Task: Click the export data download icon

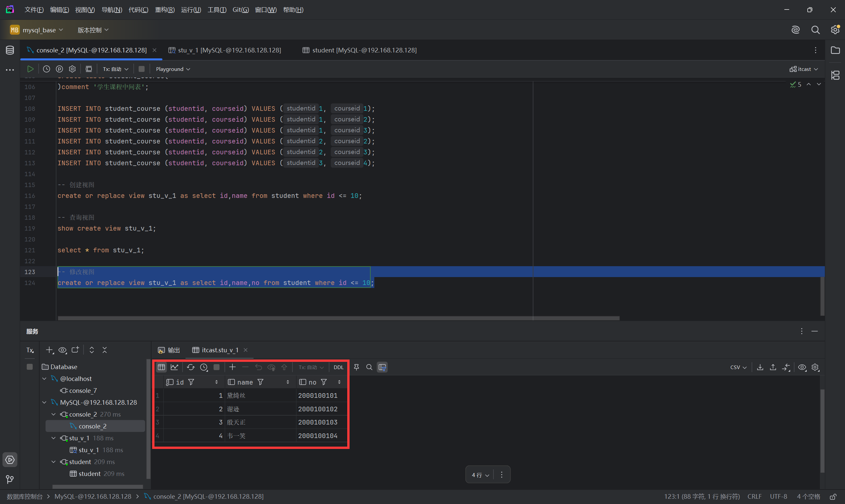Action: point(760,367)
